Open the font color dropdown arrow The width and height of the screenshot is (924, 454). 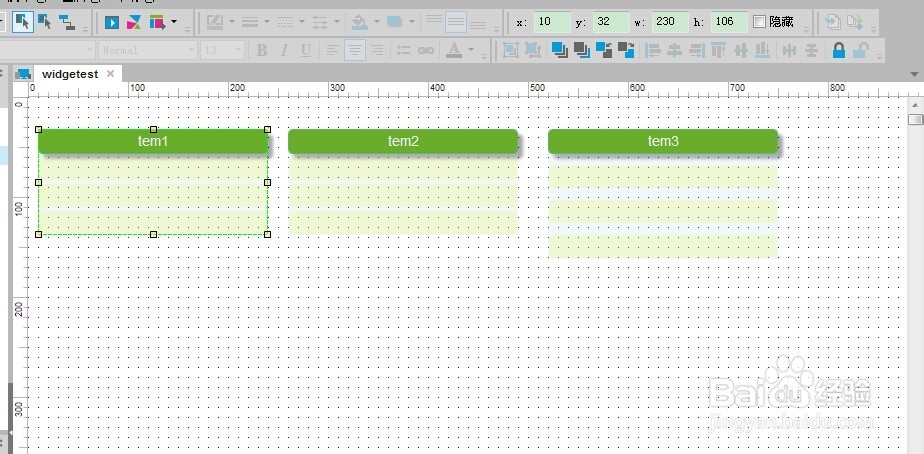(x=471, y=50)
